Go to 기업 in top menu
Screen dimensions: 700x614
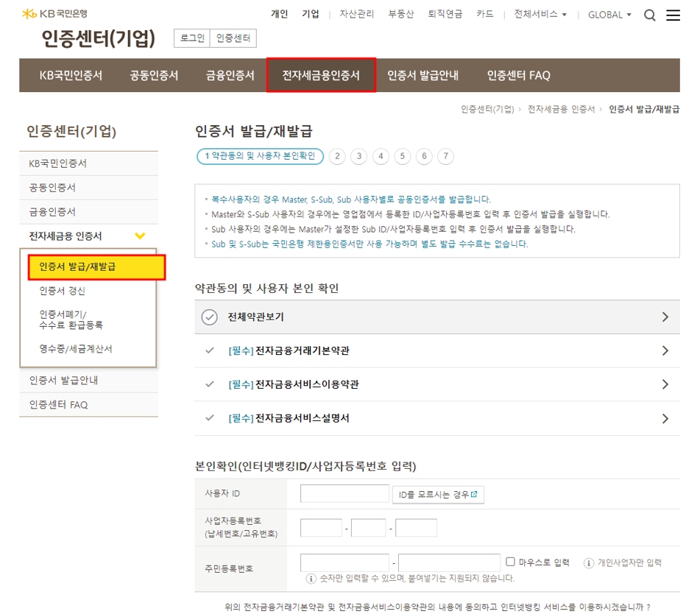coord(311,14)
